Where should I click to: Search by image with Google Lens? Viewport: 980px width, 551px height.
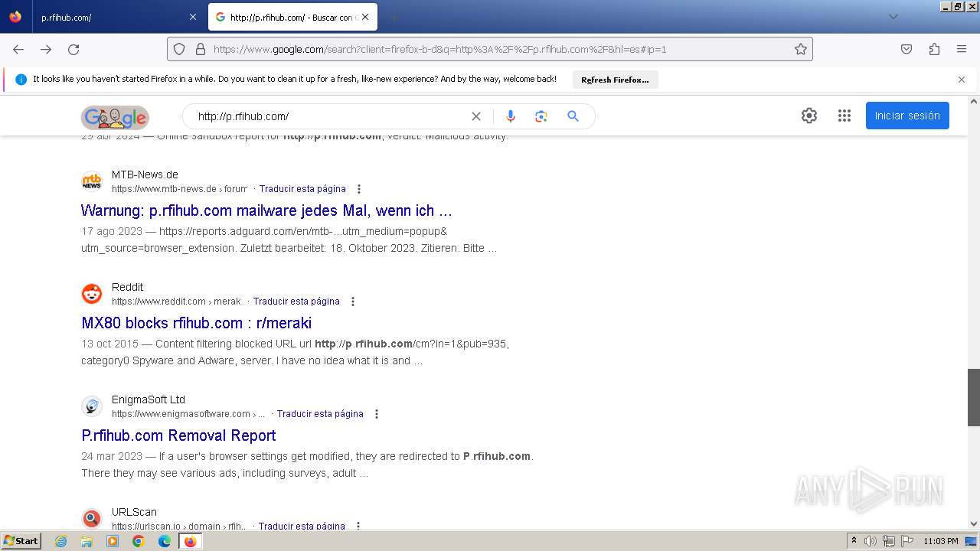click(541, 116)
